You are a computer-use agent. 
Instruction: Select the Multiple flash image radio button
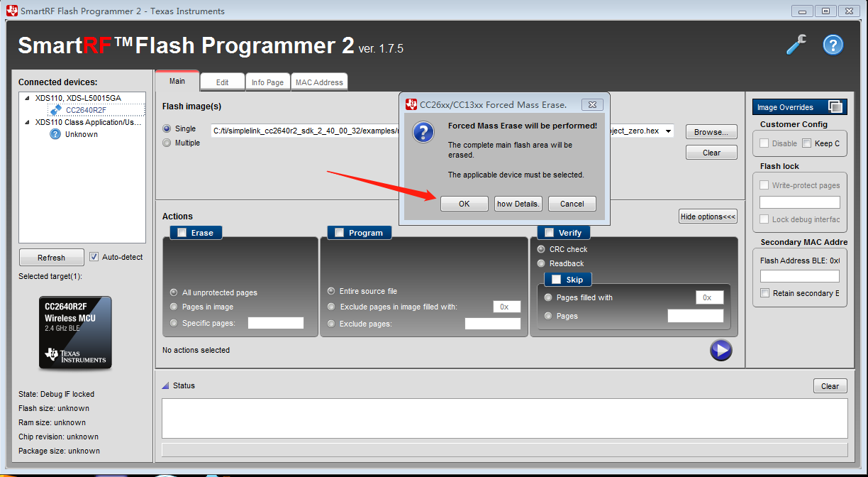tap(167, 143)
